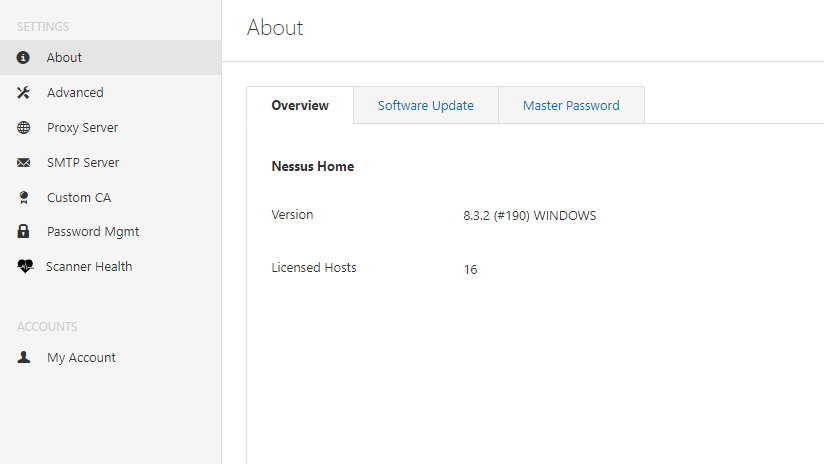
Task: Open Advanced settings from the sidebar label
Action: click(x=75, y=93)
